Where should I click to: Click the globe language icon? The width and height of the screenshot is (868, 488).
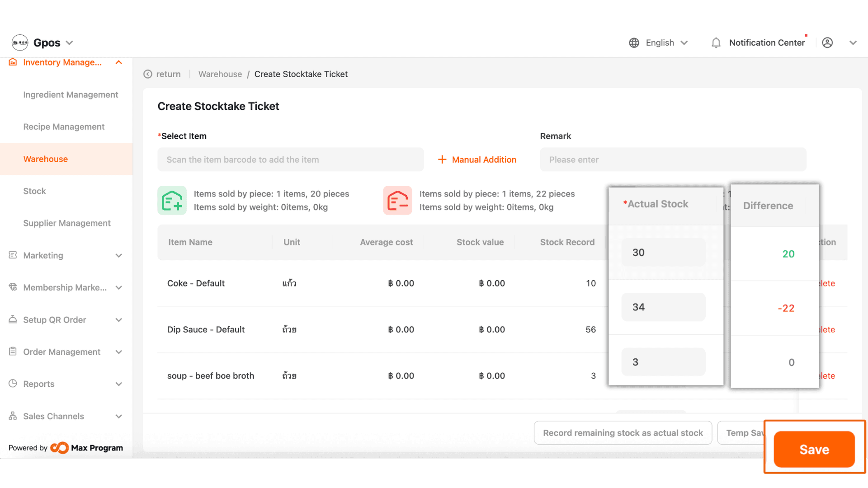[634, 42]
